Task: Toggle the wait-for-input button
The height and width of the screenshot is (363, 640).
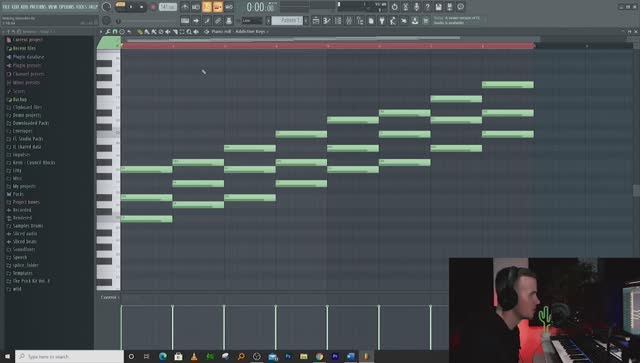Action: click(x=196, y=7)
